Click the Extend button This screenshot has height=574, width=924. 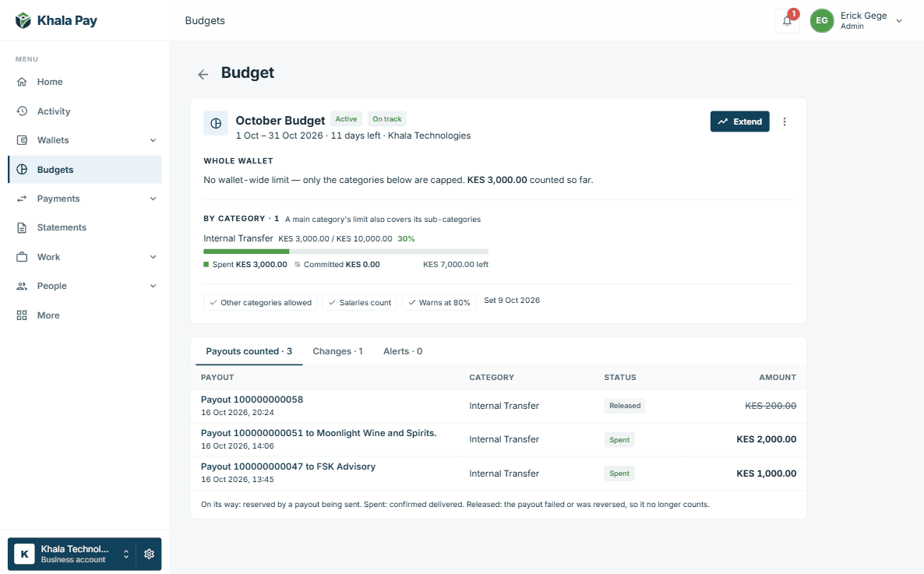pos(739,121)
